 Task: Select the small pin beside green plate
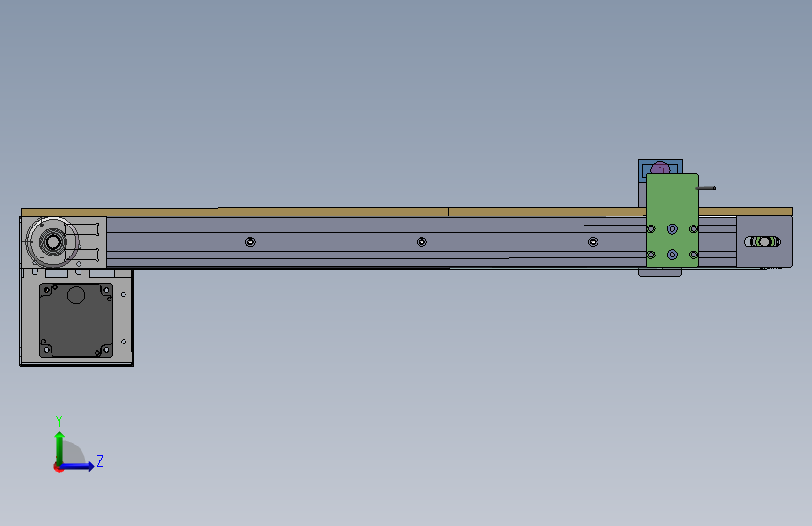coord(706,188)
